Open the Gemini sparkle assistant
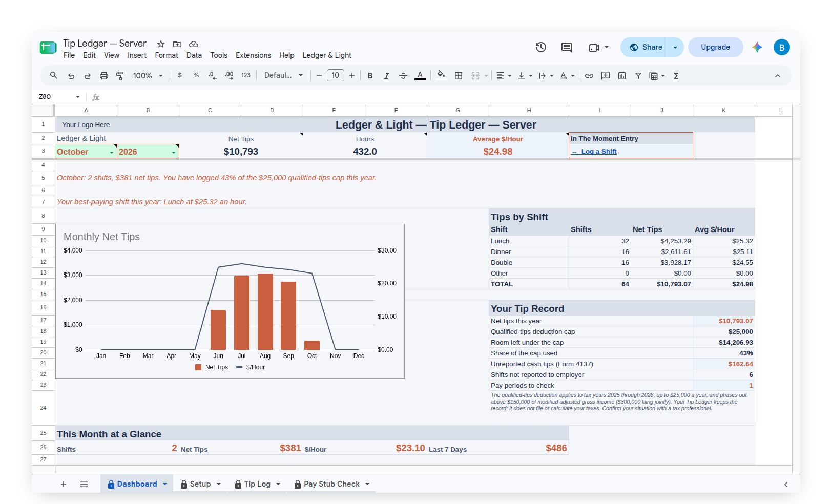The image size is (832, 504). click(x=757, y=47)
